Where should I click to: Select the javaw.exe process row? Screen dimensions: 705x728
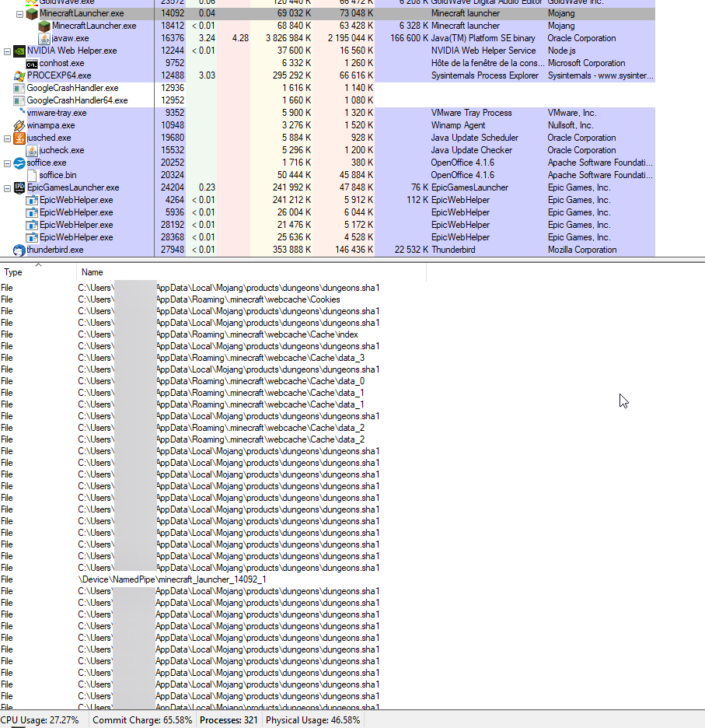(327, 38)
